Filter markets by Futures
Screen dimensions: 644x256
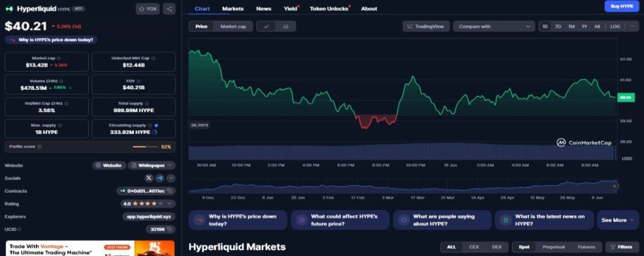586,247
